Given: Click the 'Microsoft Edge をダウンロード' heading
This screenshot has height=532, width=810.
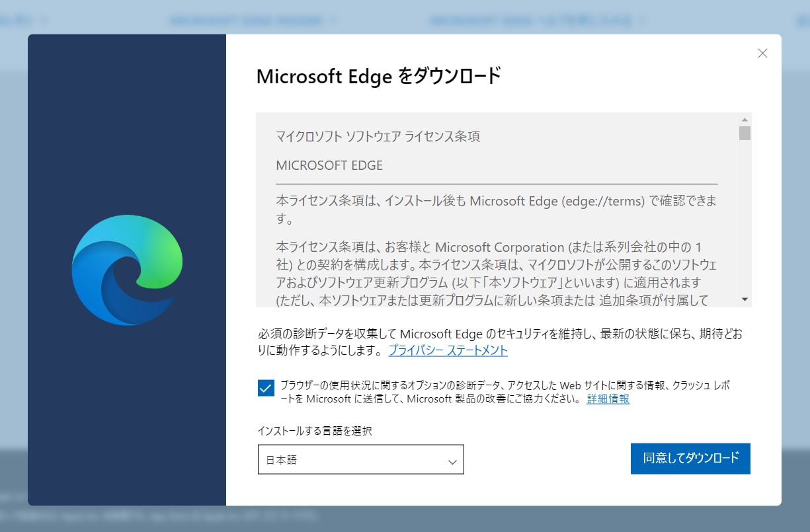Looking at the screenshot, I should point(379,77).
